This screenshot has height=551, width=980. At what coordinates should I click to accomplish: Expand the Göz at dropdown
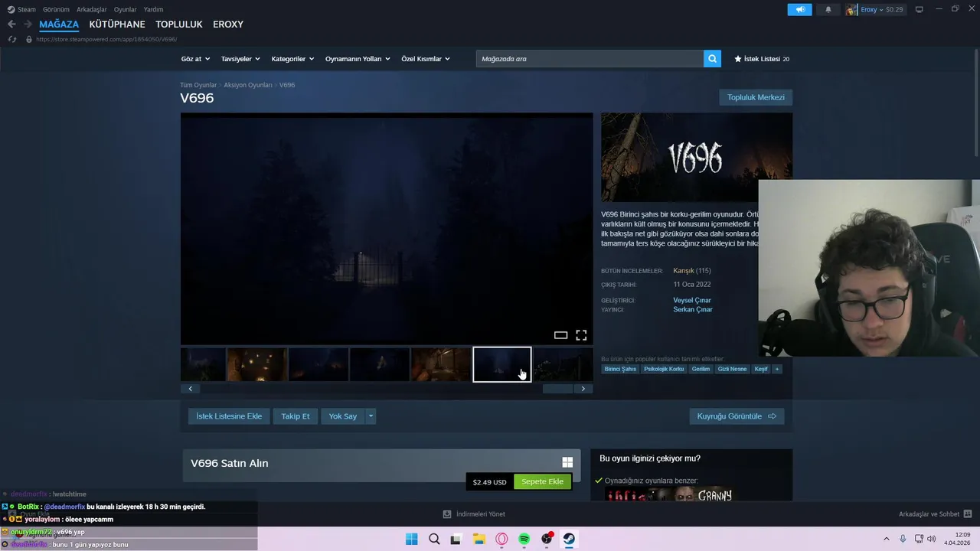pyautogui.click(x=195, y=59)
